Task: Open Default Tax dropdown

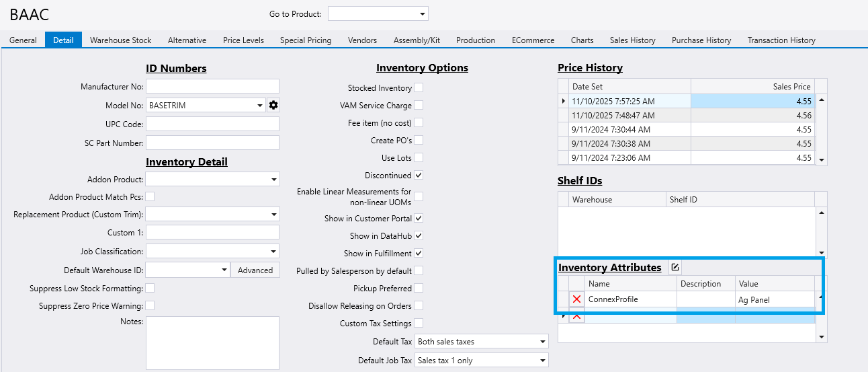Action: 543,342
